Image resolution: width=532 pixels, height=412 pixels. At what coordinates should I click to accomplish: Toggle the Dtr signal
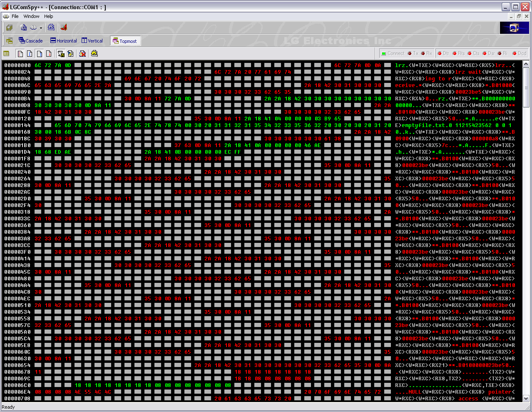point(443,53)
